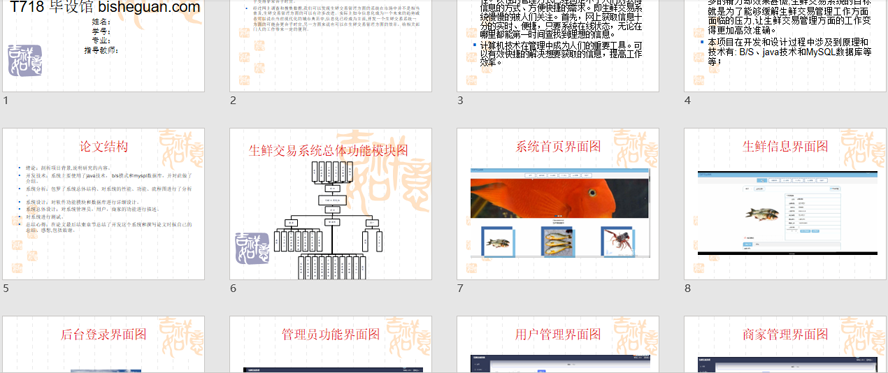Viewport: 888px width, 373px height.
Task: Click the purple seal stamp on slide 6
Action: tap(253, 248)
